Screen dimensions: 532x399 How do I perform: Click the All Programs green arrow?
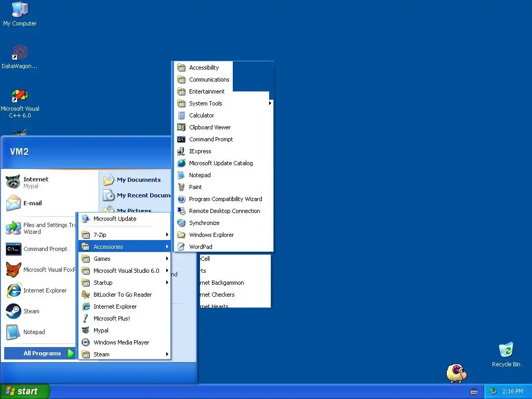71,353
